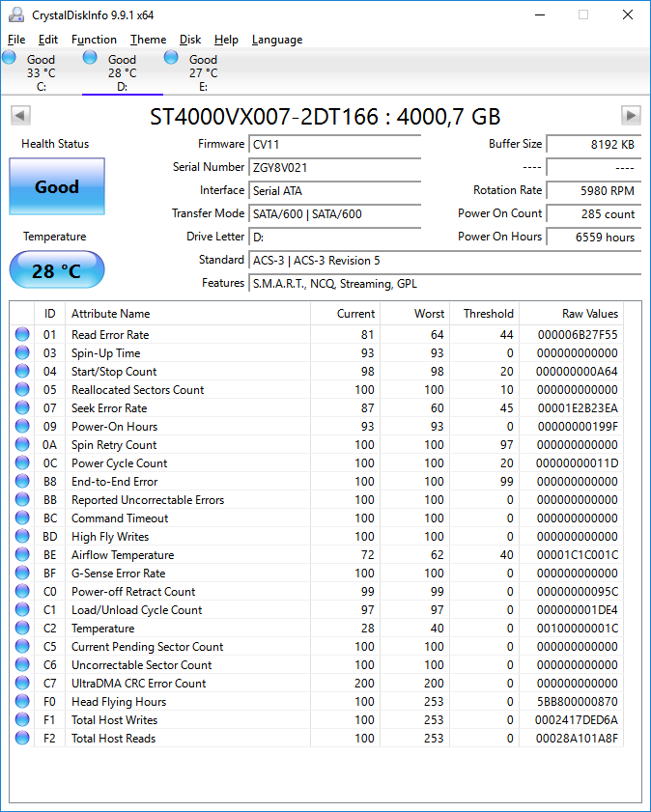Click status orb for Spin Retry Count
Viewport: 651px width, 812px height.
[22, 444]
